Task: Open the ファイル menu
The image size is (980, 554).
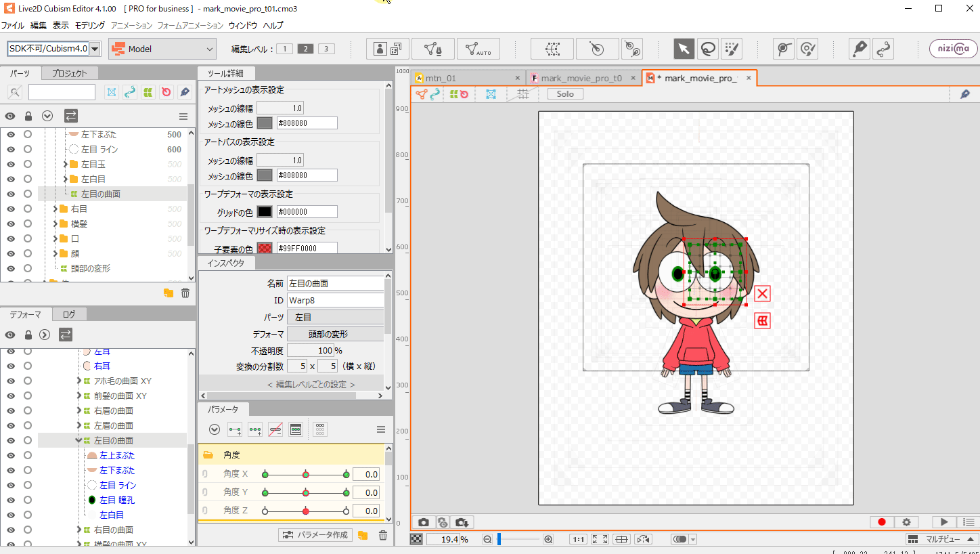Action: pyautogui.click(x=13, y=25)
